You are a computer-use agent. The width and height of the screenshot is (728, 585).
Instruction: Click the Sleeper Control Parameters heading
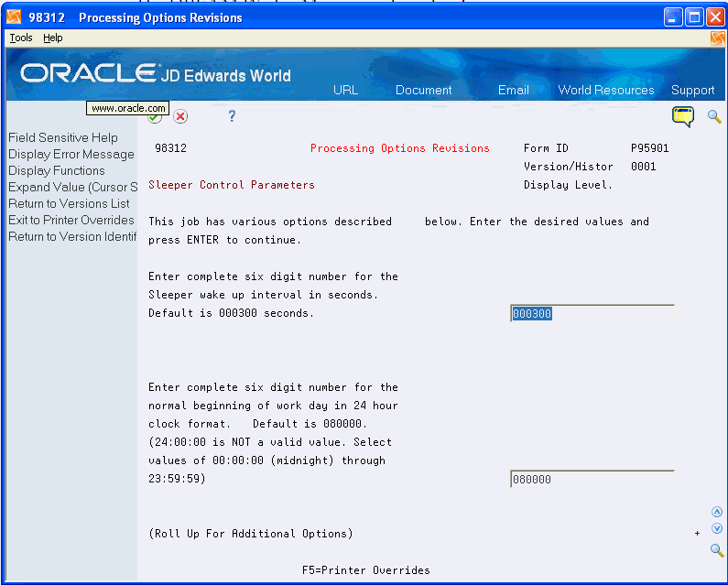coord(231,185)
